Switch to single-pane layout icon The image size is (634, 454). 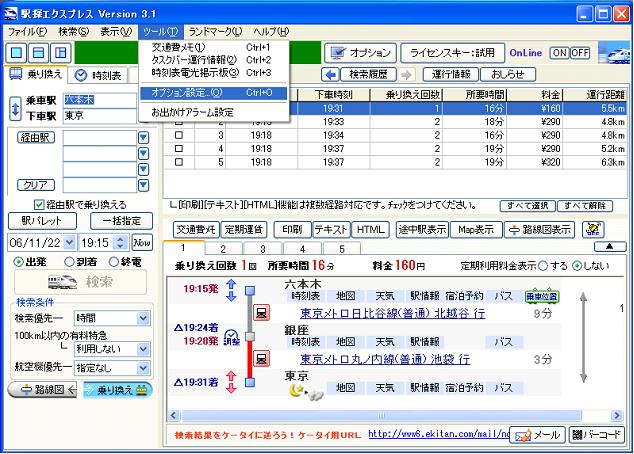pyautogui.click(x=17, y=53)
